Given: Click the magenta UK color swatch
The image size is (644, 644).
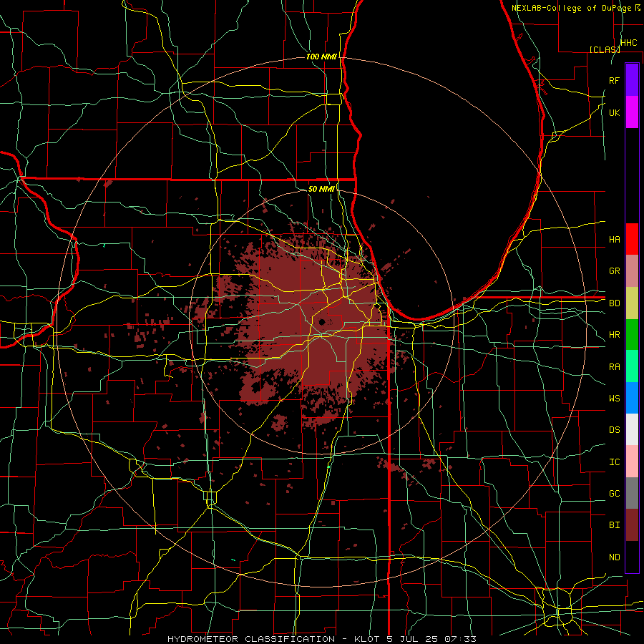Looking at the screenshot, I should pyautogui.click(x=632, y=112).
